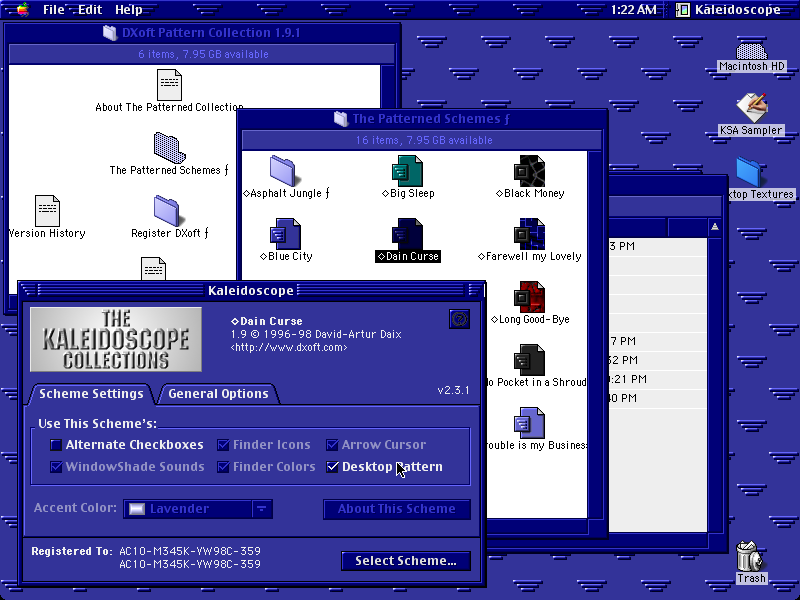Click the Dain Curse scheme name in Kaleidoscope
This screenshot has height=600, width=800.
pos(266,321)
